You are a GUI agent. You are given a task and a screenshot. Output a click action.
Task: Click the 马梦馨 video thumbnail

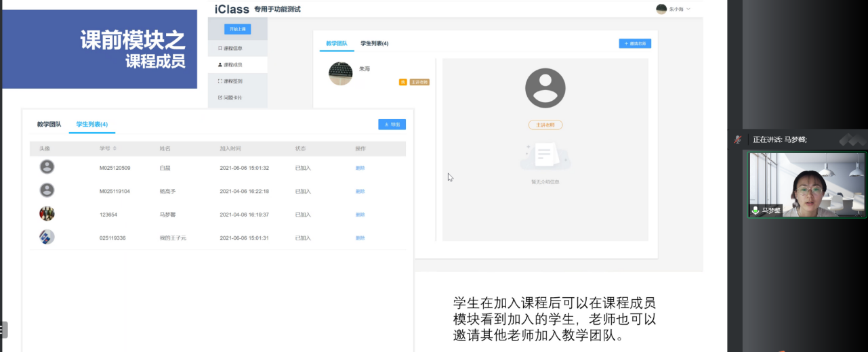(806, 184)
